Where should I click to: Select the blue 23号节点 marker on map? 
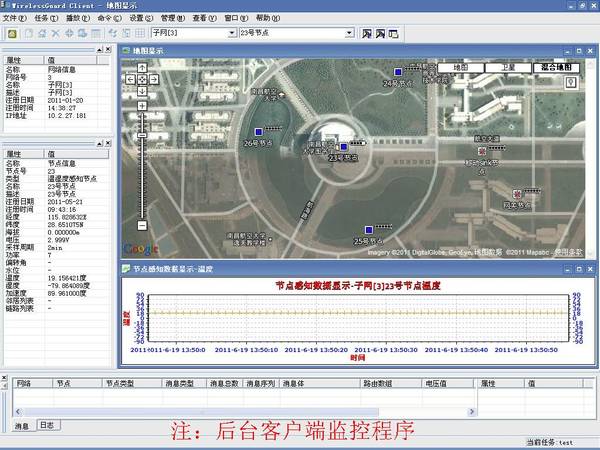tap(344, 147)
